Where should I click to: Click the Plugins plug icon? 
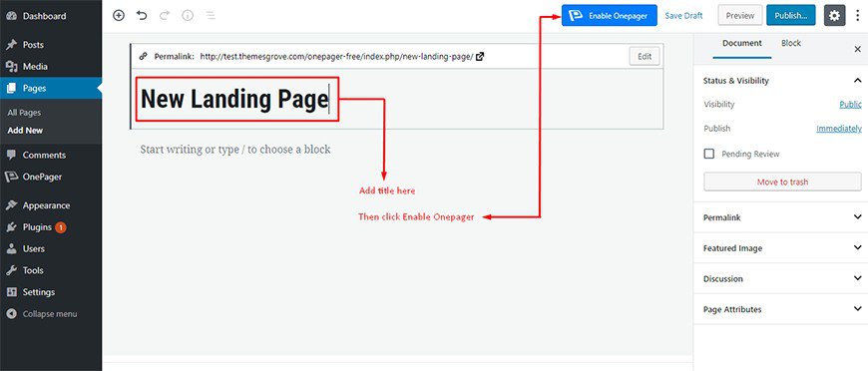(x=11, y=227)
